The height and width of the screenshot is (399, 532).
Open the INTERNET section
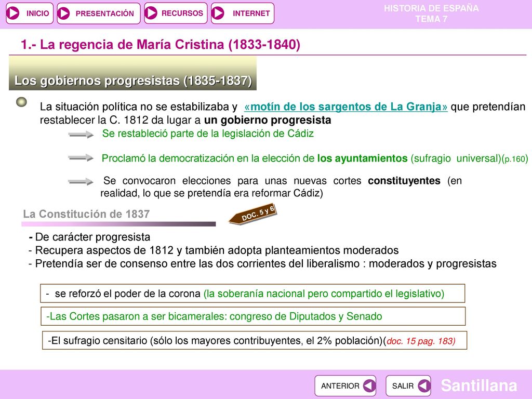click(242, 13)
